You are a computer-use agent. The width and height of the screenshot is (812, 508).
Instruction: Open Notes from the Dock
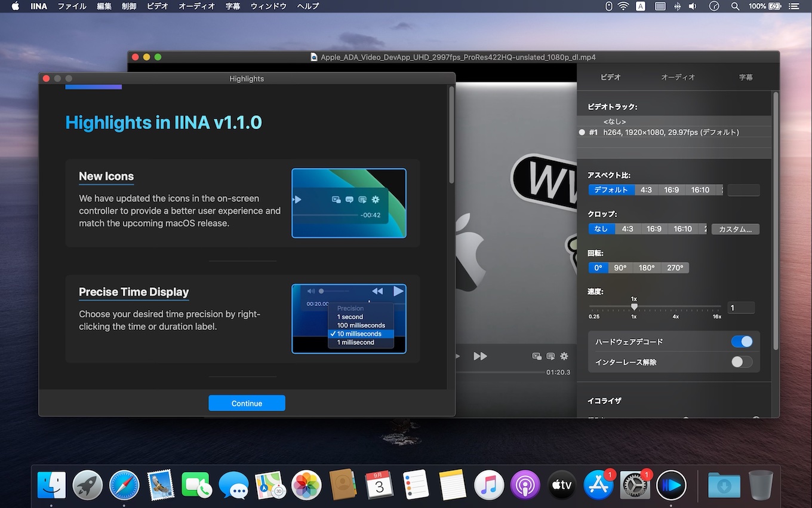point(452,485)
